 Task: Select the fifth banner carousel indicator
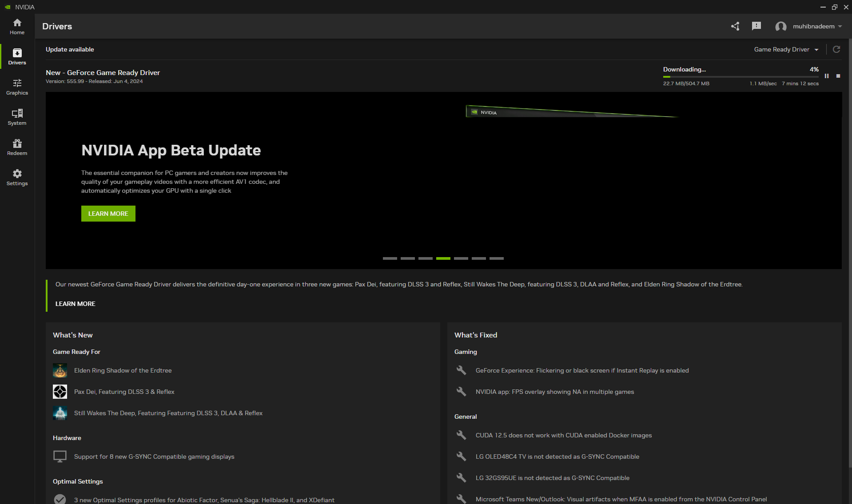point(461,258)
